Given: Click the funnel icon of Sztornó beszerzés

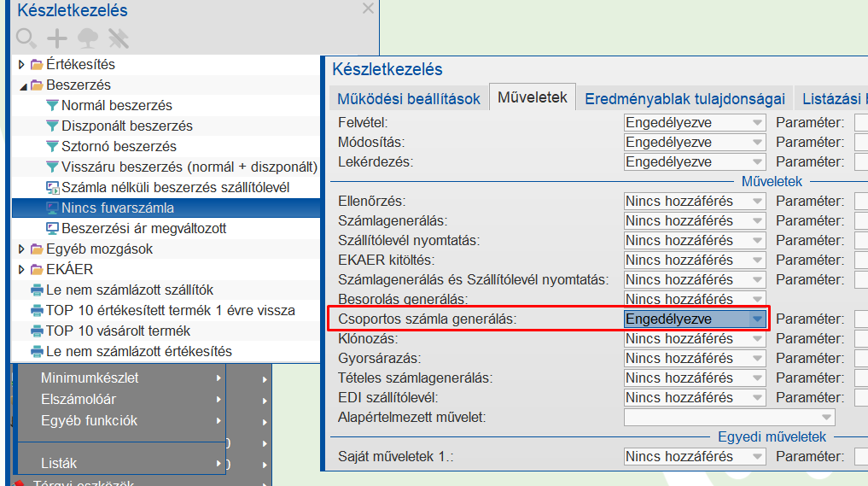Looking at the screenshot, I should click(52, 146).
